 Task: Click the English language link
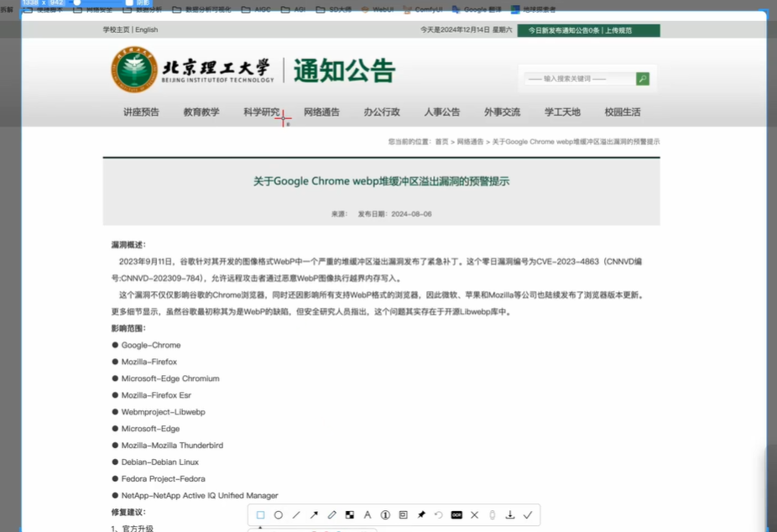point(146,30)
